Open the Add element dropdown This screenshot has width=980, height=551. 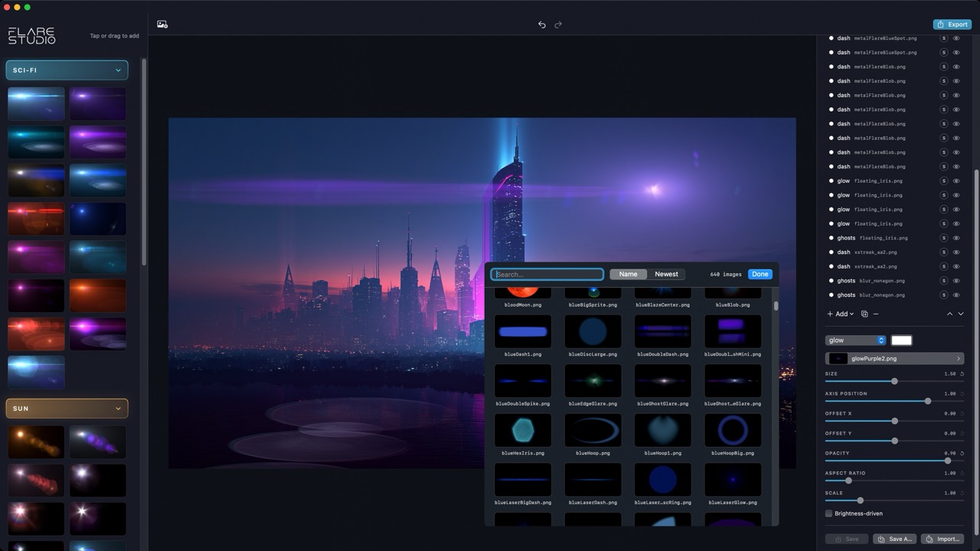841,314
